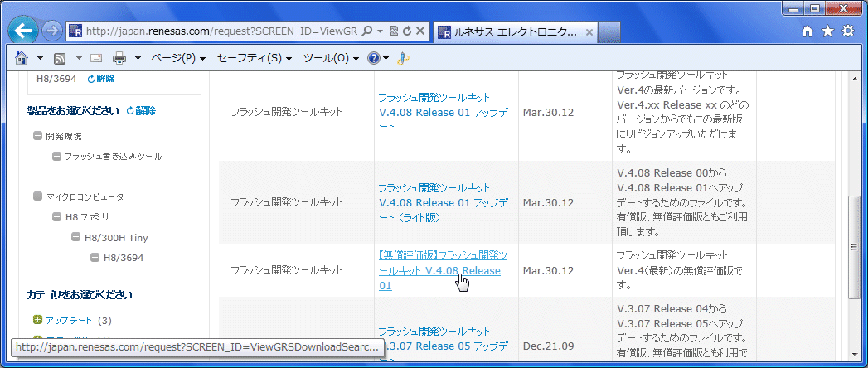Open V.3.07 Release 05 アップデート link
This screenshot has height=368, width=868.
click(444, 346)
